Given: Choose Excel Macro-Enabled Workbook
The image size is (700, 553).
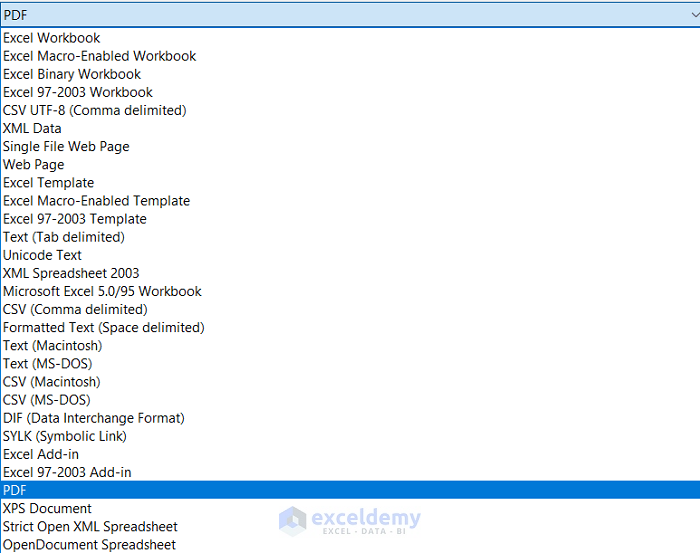Looking at the screenshot, I should coord(350,56).
